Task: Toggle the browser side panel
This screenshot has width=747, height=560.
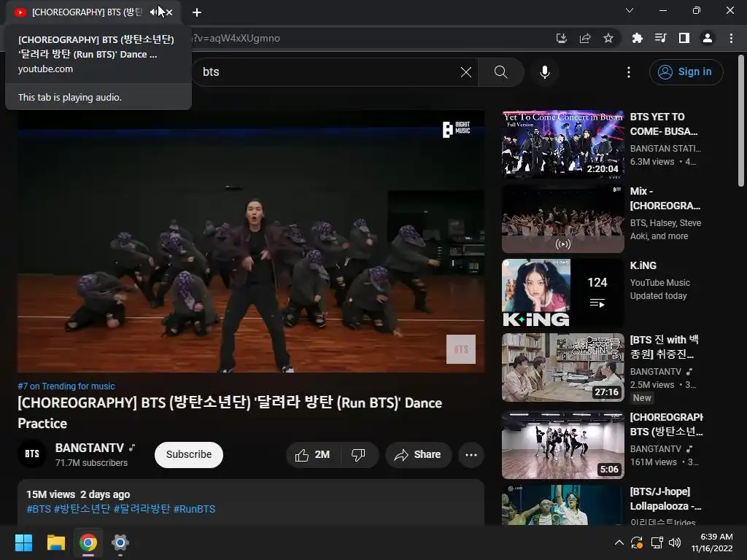Action: tap(684, 38)
